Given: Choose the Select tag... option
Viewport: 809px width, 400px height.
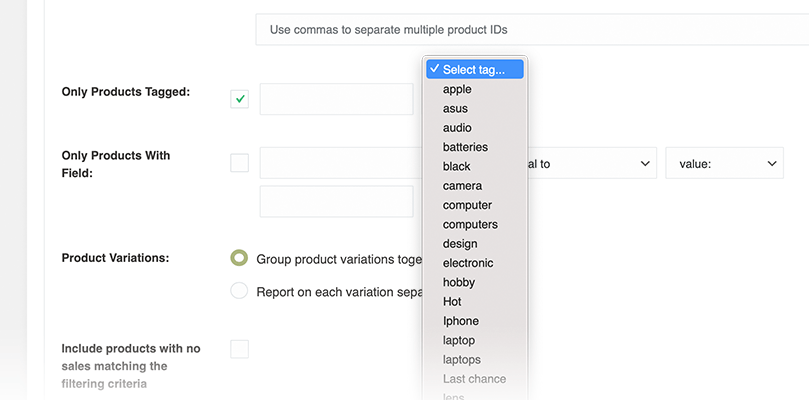Looking at the screenshot, I should click(475, 69).
